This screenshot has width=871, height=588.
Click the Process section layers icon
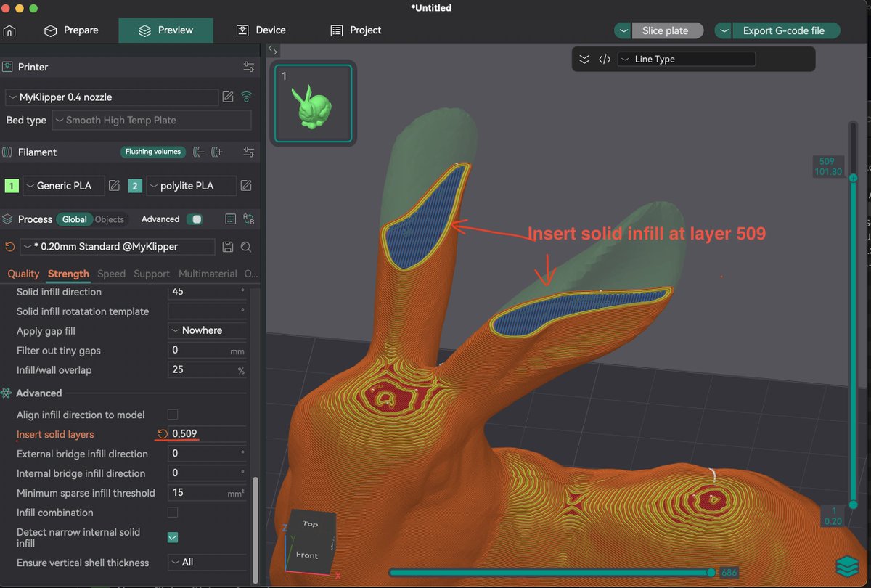[x=7, y=219]
